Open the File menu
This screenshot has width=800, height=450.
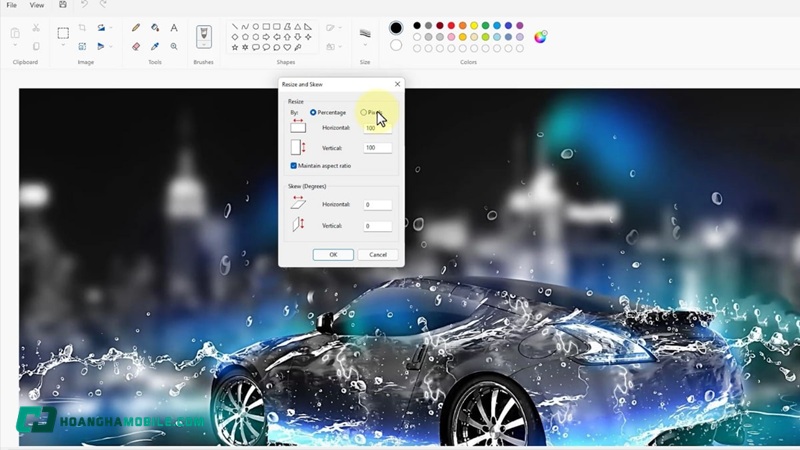click(x=11, y=5)
